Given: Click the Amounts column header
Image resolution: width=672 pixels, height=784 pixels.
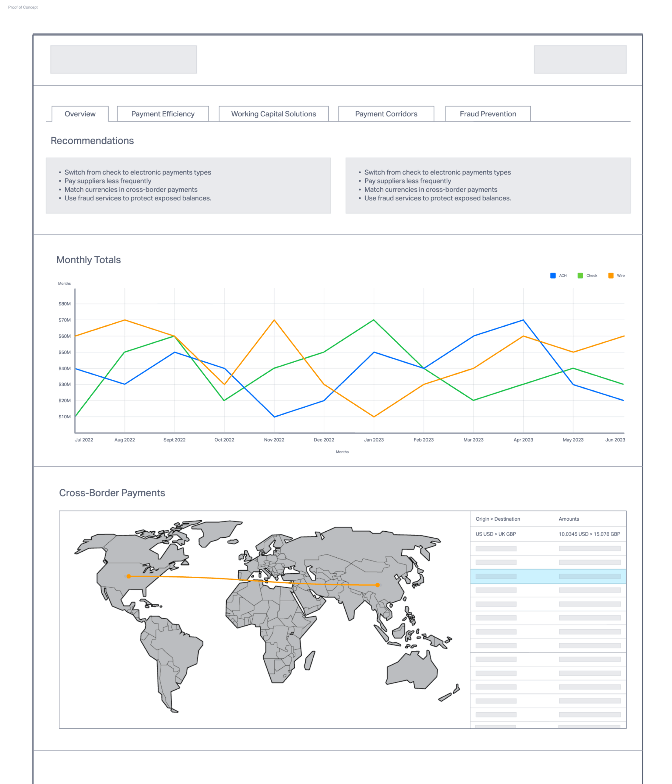Looking at the screenshot, I should coord(568,519).
